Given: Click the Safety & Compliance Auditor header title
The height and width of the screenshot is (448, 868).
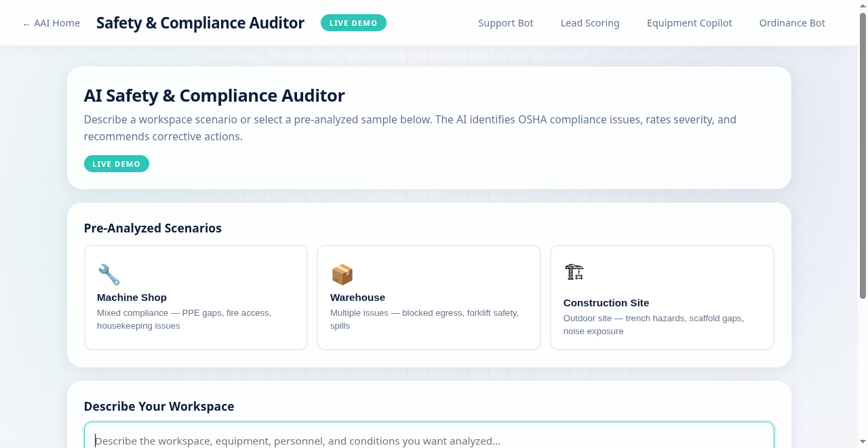Looking at the screenshot, I should pyautogui.click(x=200, y=23).
